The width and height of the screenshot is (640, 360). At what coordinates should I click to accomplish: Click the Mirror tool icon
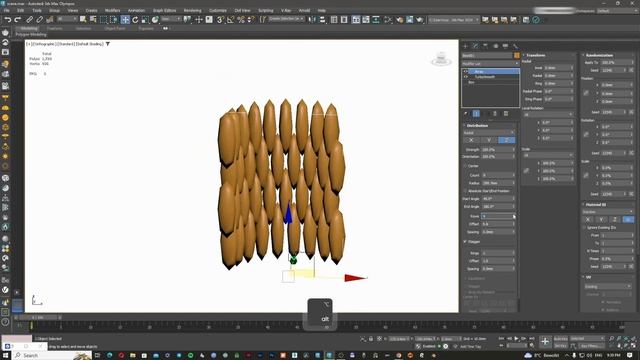312,20
